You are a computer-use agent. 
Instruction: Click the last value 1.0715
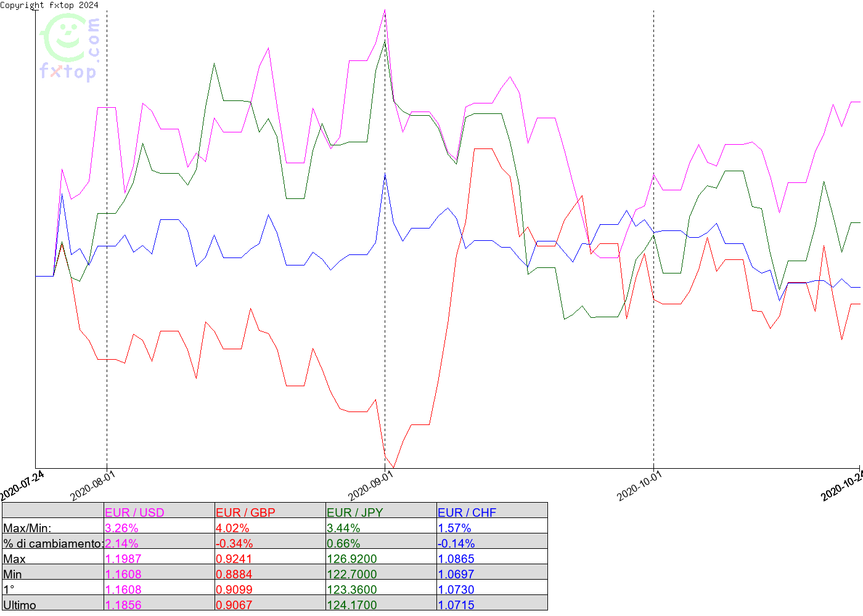(456, 605)
